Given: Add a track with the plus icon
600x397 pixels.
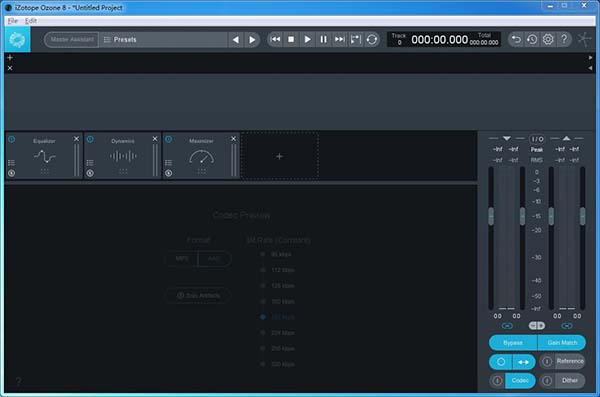Looking at the screenshot, I should coord(10,57).
